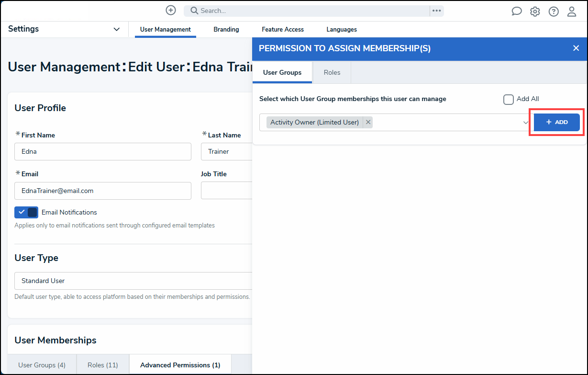Click the plus circle create icon

coord(171,10)
